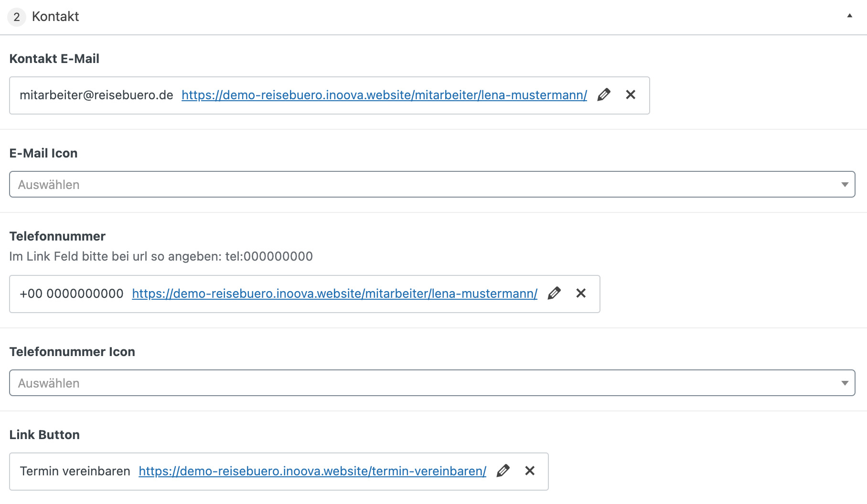Click the Kontakt E-Mail field label
867x504 pixels.
54,59
